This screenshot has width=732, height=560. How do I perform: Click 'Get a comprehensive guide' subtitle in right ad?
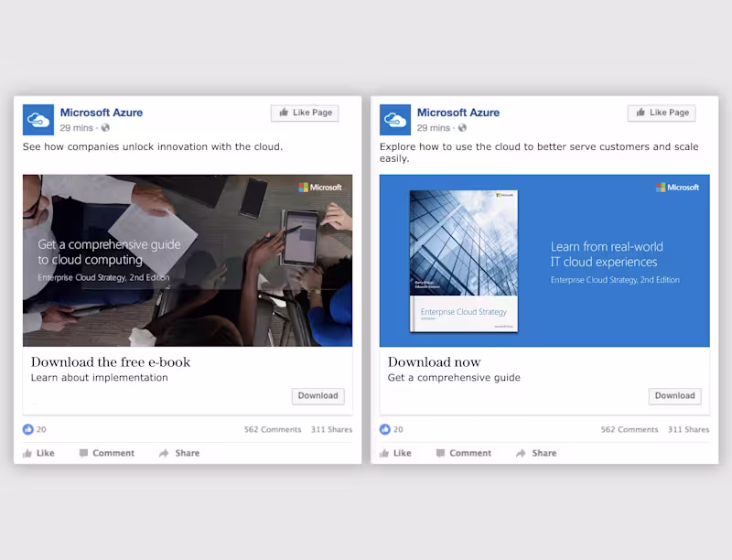pyautogui.click(x=454, y=378)
